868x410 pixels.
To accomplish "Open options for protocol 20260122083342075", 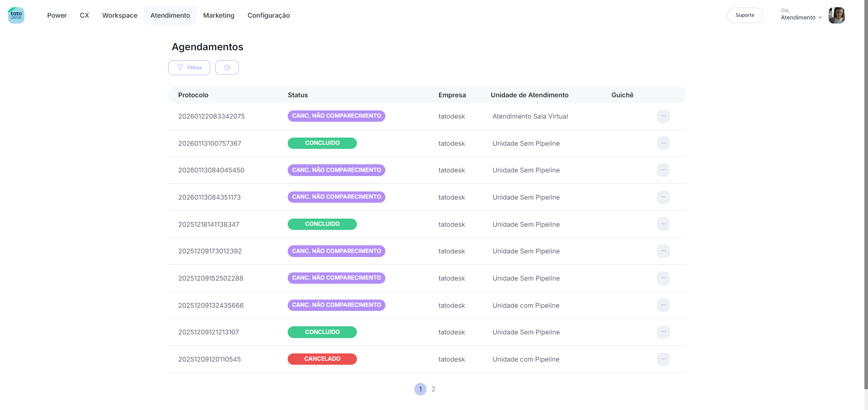I will click(663, 116).
